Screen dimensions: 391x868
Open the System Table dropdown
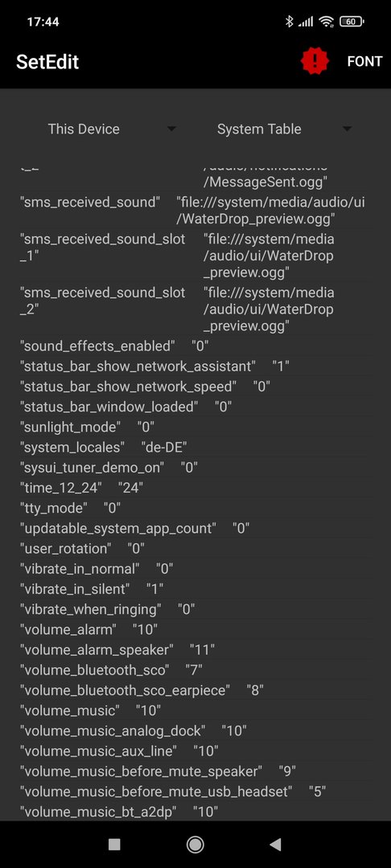click(x=283, y=129)
